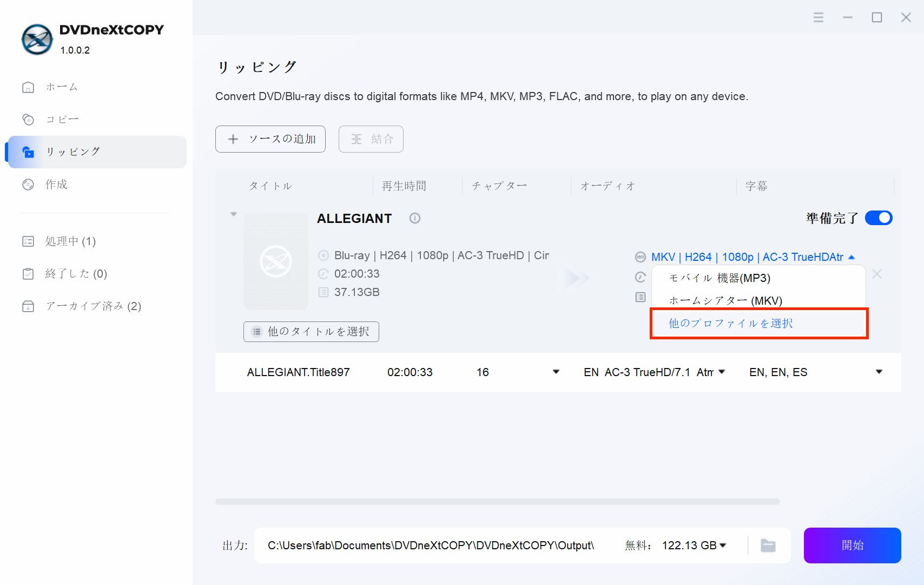The image size is (924, 585).
Task: Click the オーディオ column header
Action: click(x=608, y=186)
